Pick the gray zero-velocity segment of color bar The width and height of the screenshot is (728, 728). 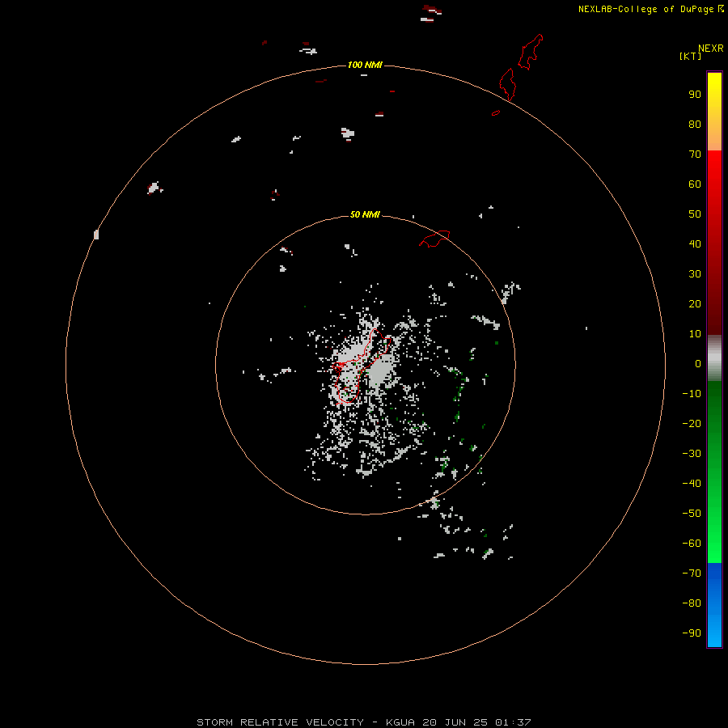coord(714,358)
